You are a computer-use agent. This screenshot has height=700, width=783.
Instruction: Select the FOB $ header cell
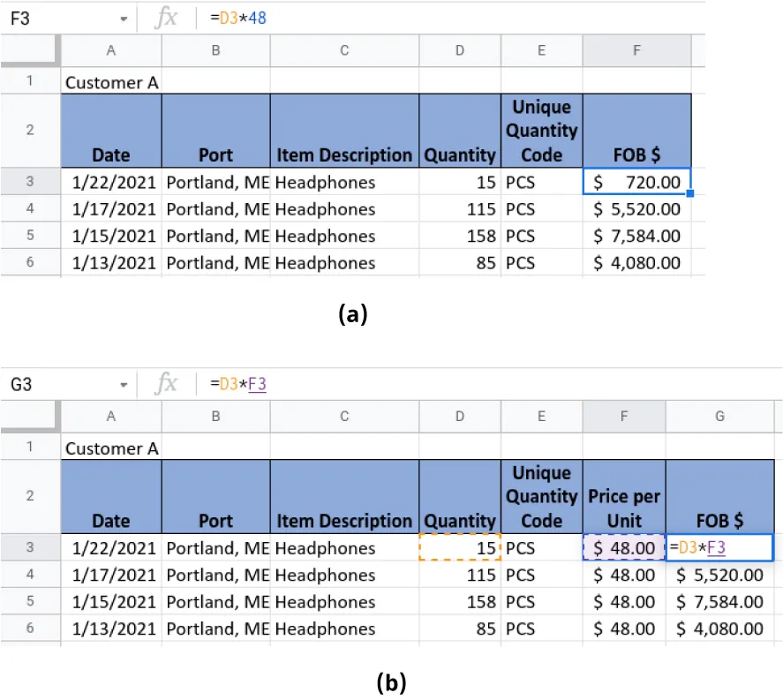click(636, 130)
